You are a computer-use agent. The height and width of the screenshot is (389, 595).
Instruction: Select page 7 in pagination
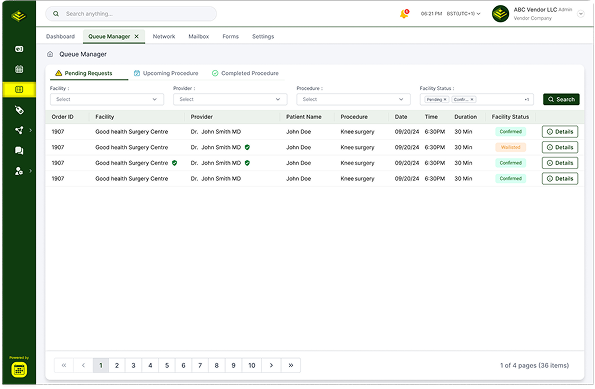tap(200, 365)
